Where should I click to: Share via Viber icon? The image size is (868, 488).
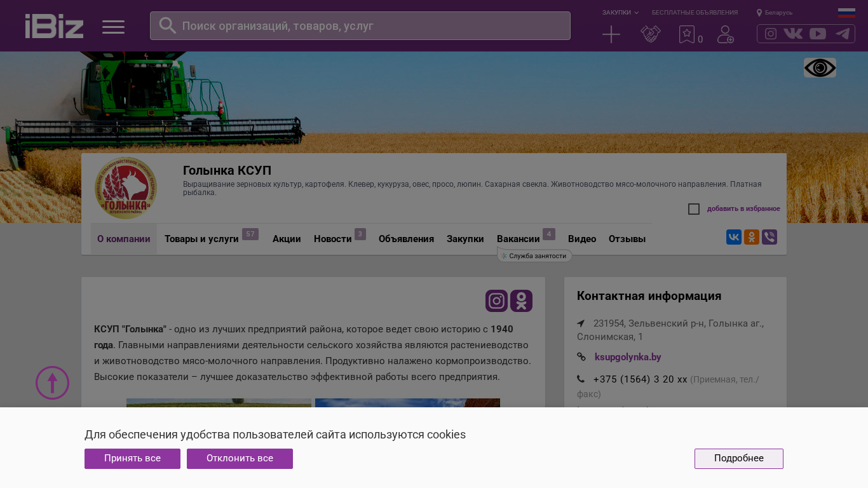coord(769,237)
